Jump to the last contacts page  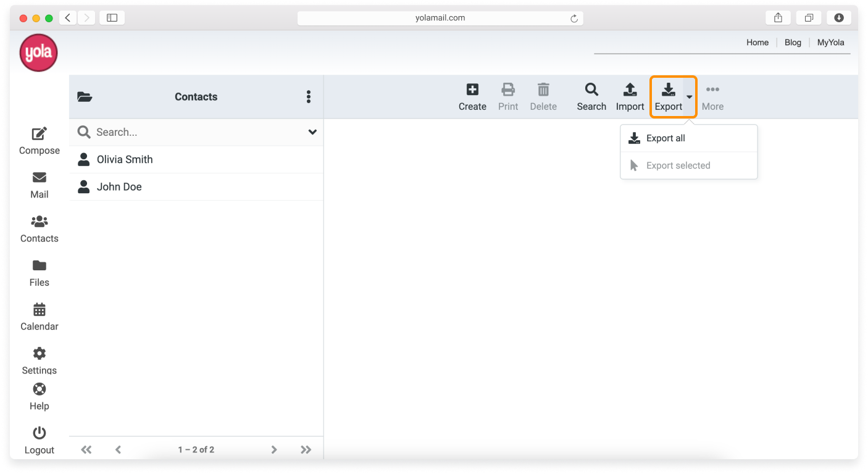click(x=306, y=449)
